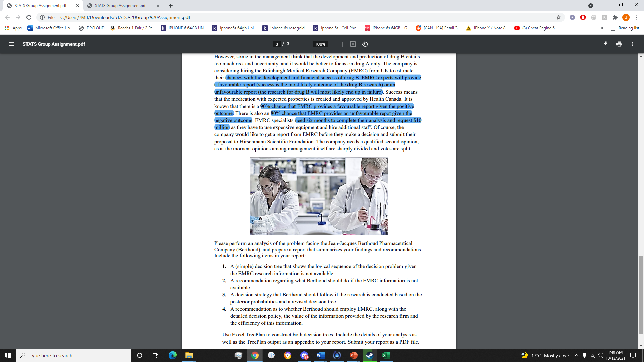
Task: Download the PDF file
Action: (x=605, y=44)
